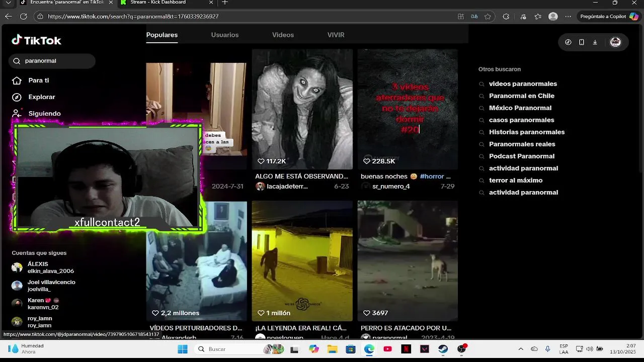Screen dimensions: 644x362
Task: Show hidden system tray icons chevron
Action: pyautogui.click(x=521, y=349)
